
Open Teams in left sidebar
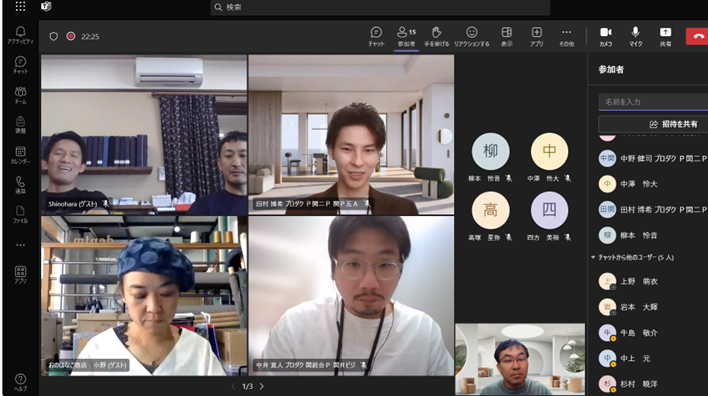click(x=20, y=95)
